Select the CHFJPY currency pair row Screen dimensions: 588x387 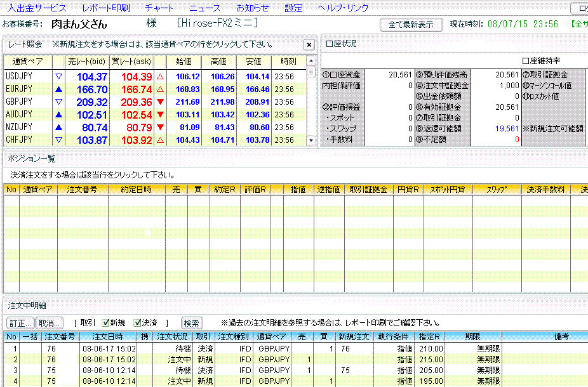point(155,140)
